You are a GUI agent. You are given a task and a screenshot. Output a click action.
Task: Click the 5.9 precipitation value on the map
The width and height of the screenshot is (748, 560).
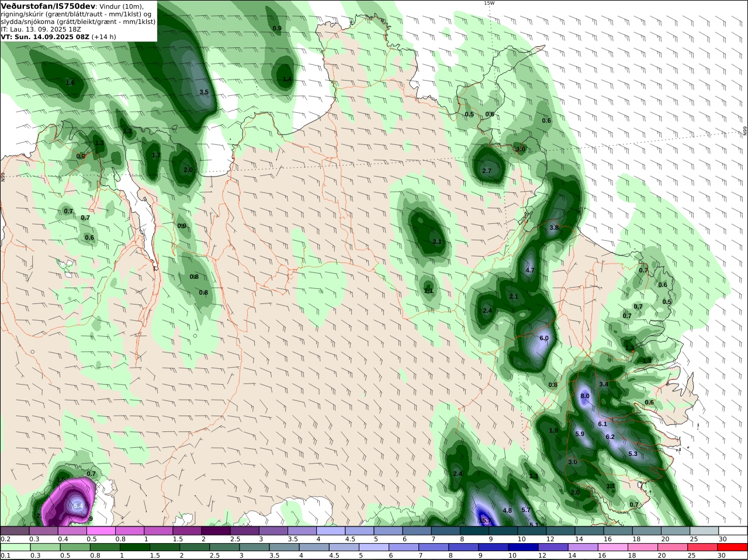point(580,434)
